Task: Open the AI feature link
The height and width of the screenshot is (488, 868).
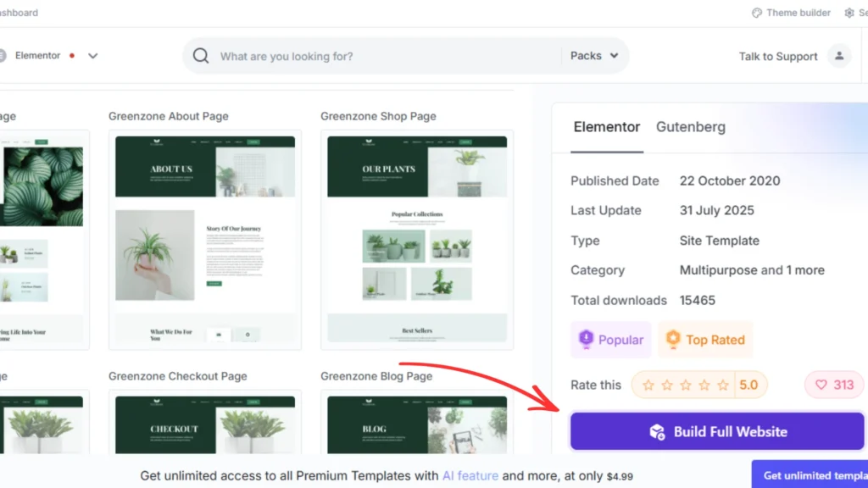Action: [470, 476]
